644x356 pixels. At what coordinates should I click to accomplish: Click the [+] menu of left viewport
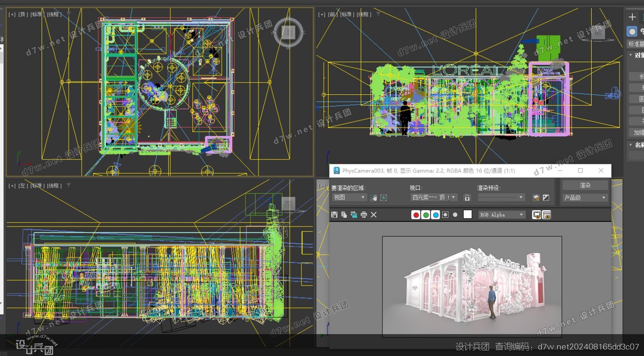(12, 186)
